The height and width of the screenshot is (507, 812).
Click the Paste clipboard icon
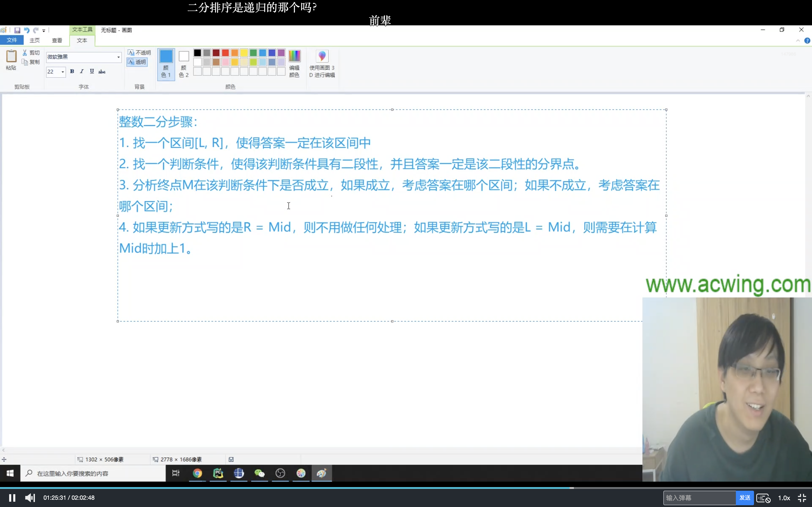pos(11,56)
